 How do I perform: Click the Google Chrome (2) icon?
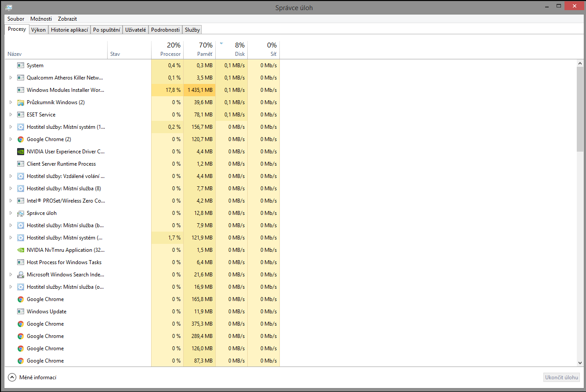pos(20,139)
